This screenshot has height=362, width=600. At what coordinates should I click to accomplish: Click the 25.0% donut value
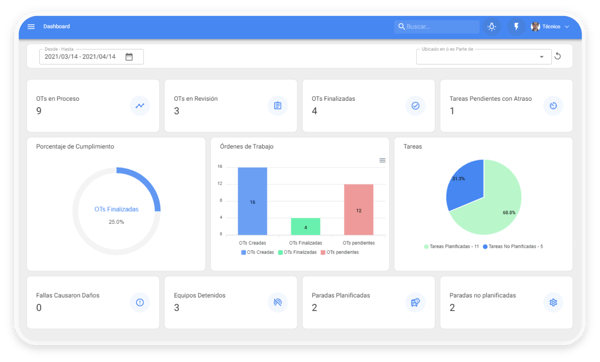coord(116,222)
